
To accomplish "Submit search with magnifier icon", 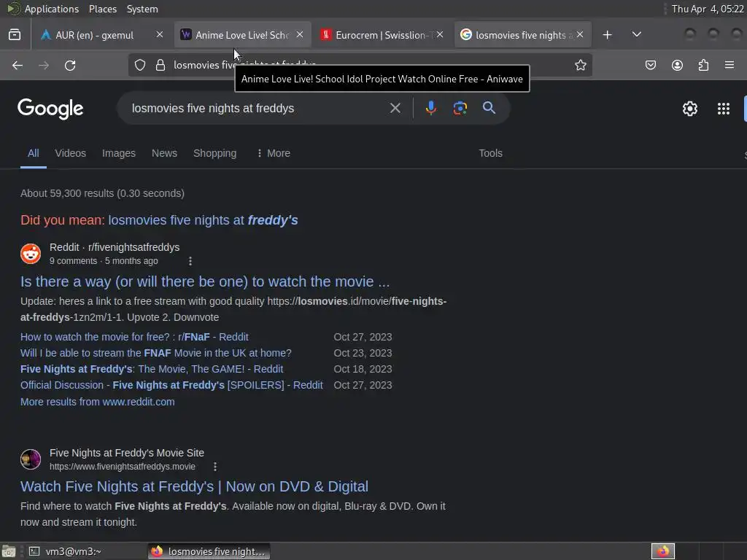I will pos(489,108).
